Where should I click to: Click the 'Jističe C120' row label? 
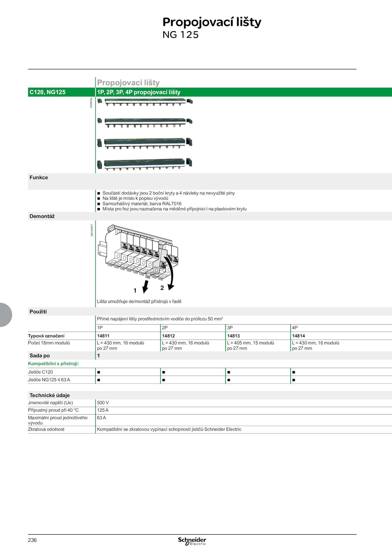click(x=40, y=372)
